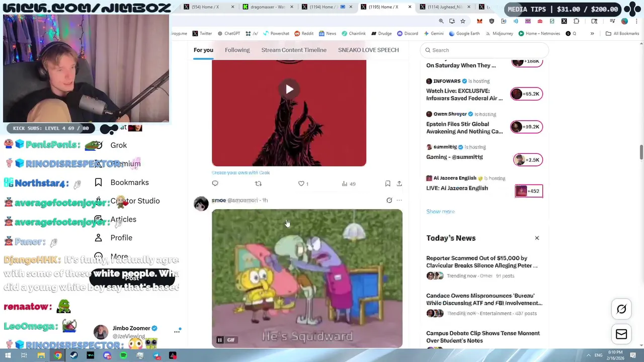This screenshot has height=362, width=644.
Task: Select the For you tab
Action: coord(203,50)
